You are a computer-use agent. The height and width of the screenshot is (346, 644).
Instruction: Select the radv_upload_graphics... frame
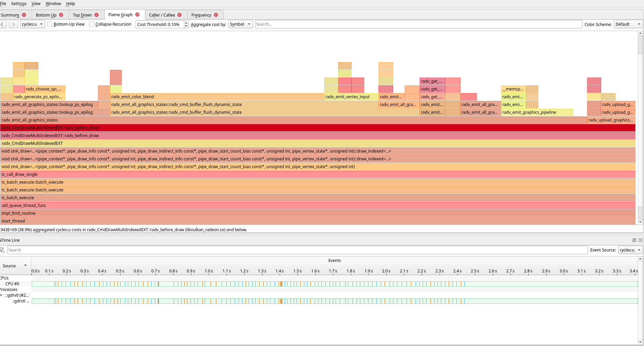[x=611, y=120]
